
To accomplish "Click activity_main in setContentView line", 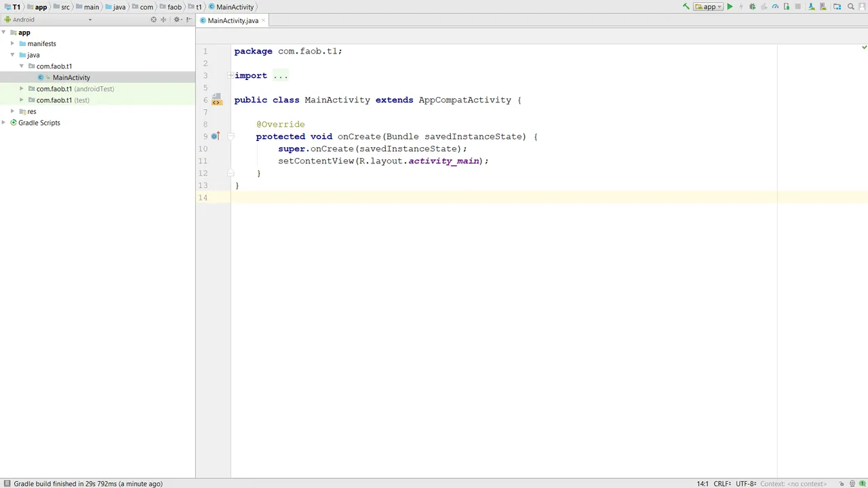I will [x=443, y=161].
